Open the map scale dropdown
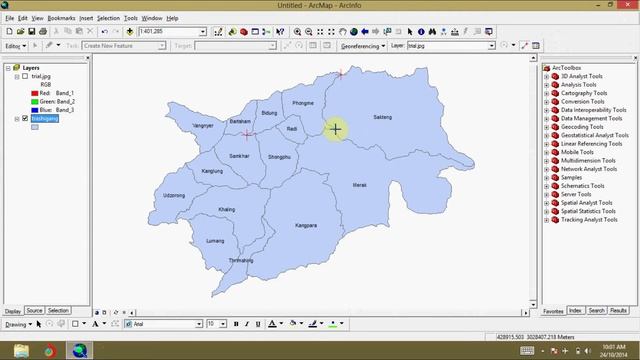This screenshot has width=640, height=360. 202,31
